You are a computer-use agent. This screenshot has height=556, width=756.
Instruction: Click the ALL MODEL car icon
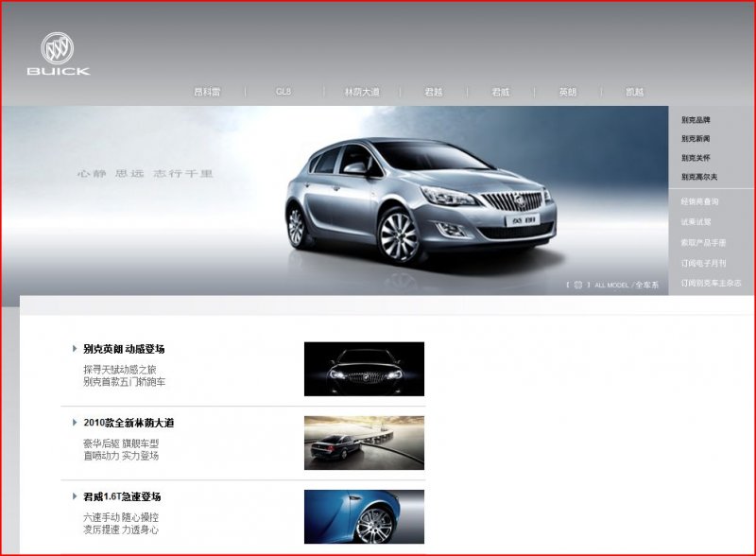pos(577,284)
